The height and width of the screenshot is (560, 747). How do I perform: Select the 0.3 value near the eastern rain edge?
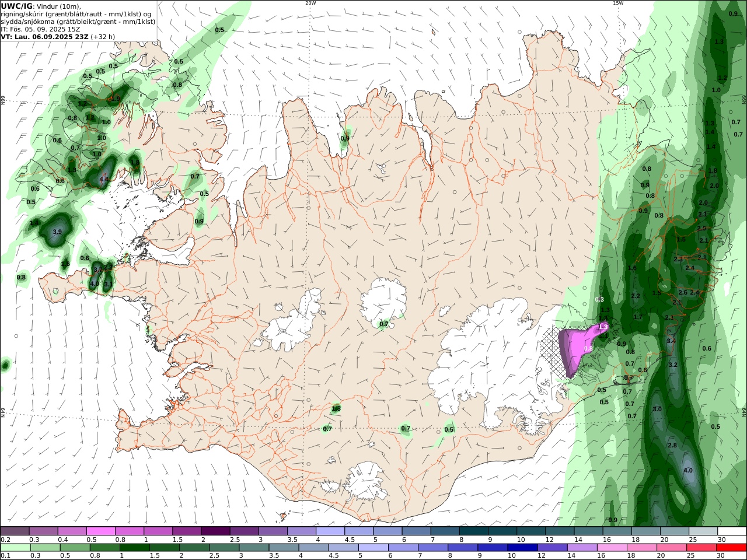599,299
